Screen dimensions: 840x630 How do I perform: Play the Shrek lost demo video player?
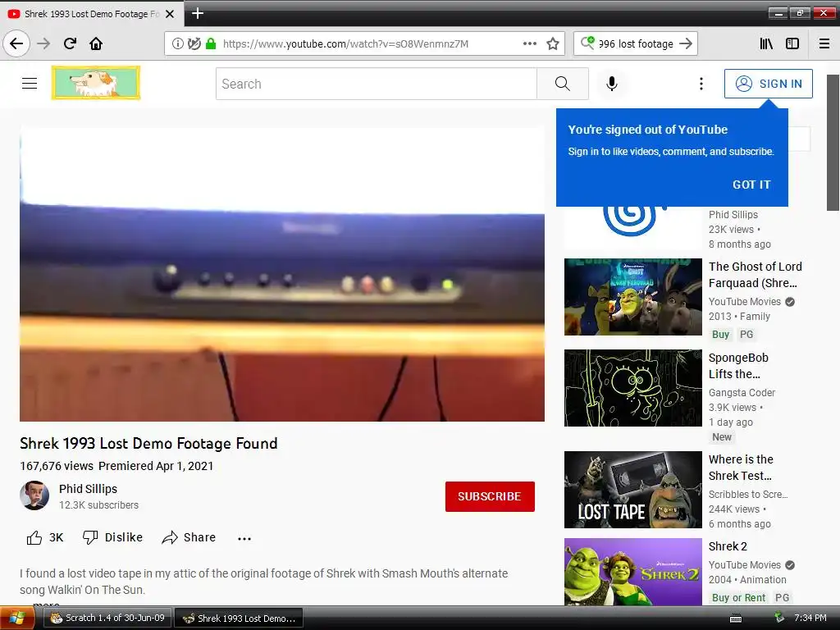pos(282,274)
